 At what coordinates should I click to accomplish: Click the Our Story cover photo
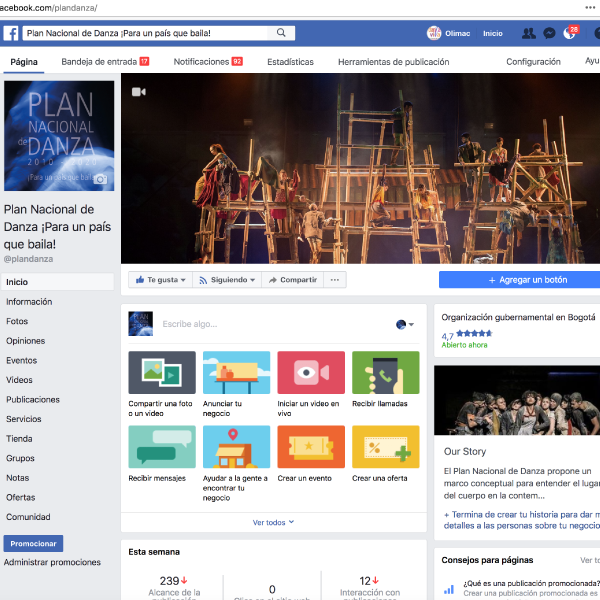(517, 400)
